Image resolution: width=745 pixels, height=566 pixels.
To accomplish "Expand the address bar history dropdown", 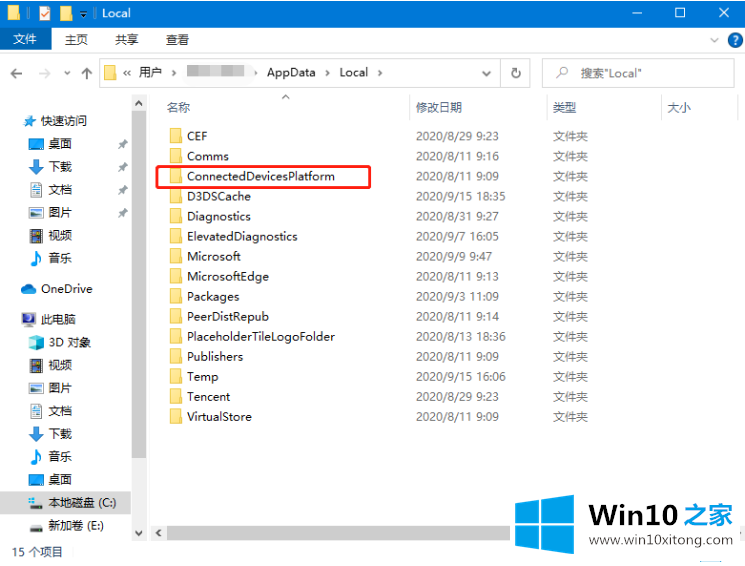I will point(486,73).
